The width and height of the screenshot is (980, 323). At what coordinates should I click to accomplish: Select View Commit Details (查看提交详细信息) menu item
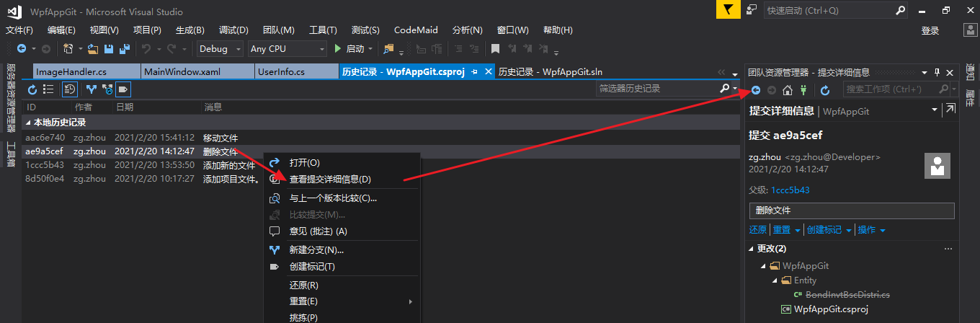342,179
